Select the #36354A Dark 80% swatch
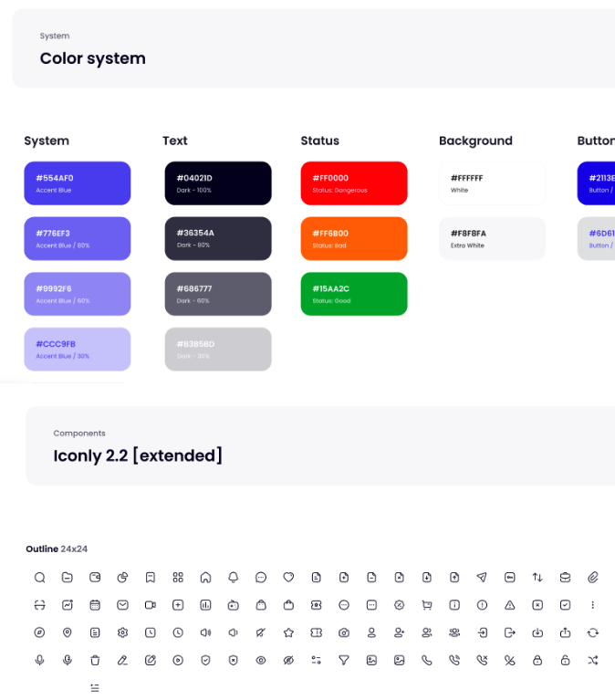 (x=218, y=239)
